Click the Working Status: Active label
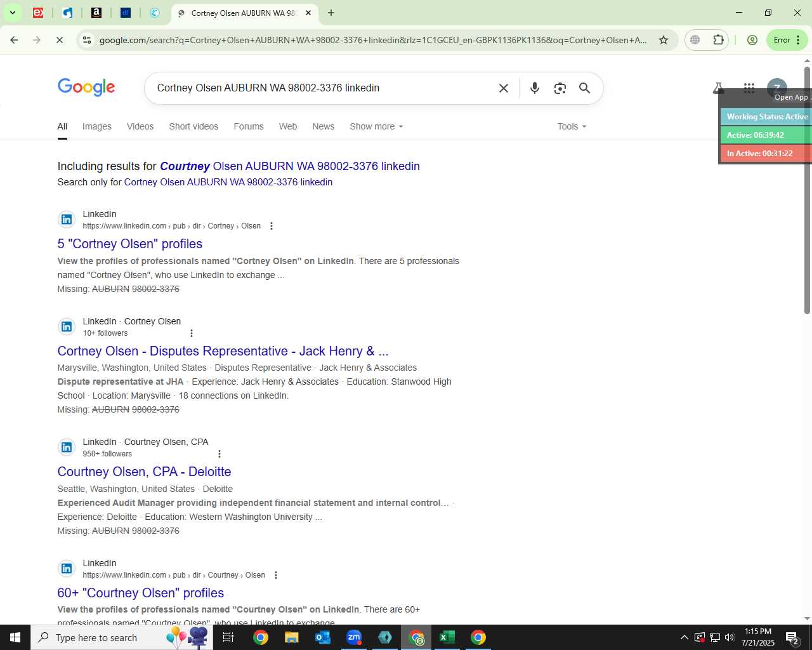Image resolution: width=812 pixels, height=650 pixels. tap(766, 117)
